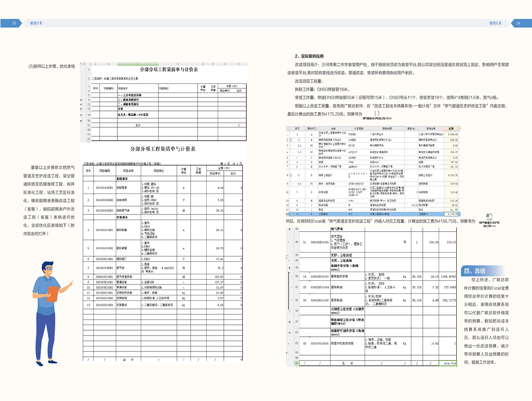Image resolution: width=532 pixels, height=401 pixels.
Task: Select the highlighted column C header in top-left sheet
Action: tap(138, 64)
